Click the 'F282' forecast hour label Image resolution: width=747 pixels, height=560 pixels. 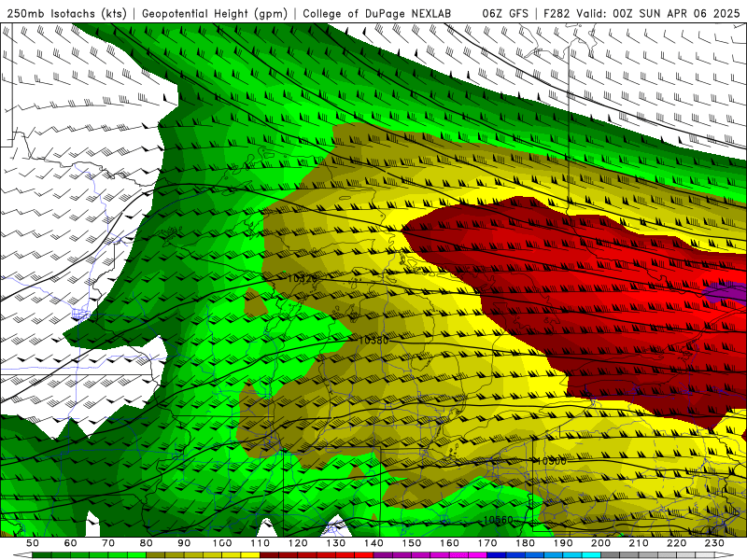(x=557, y=13)
